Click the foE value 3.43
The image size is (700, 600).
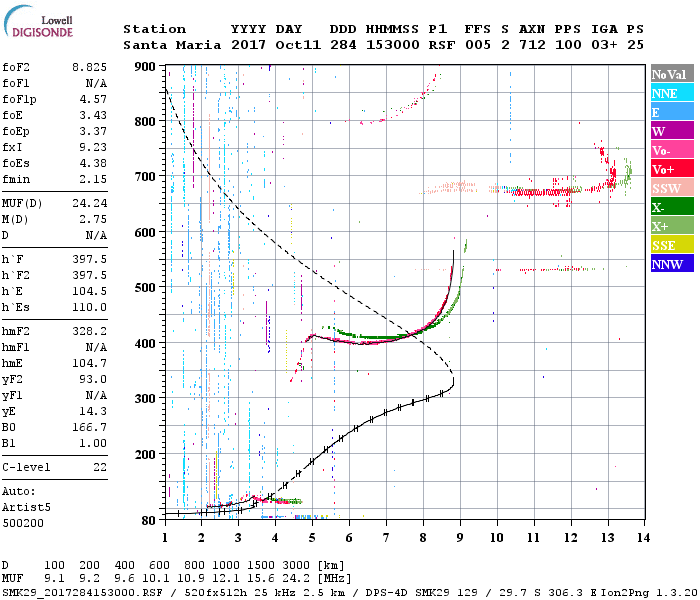click(x=93, y=115)
